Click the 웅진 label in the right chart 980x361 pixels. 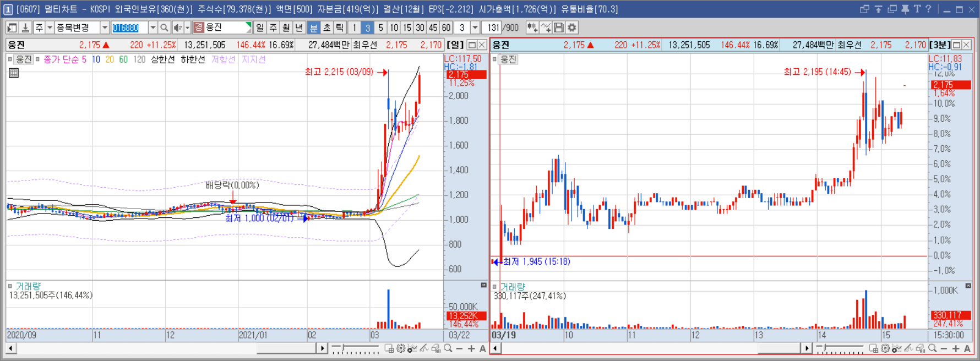point(508,59)
